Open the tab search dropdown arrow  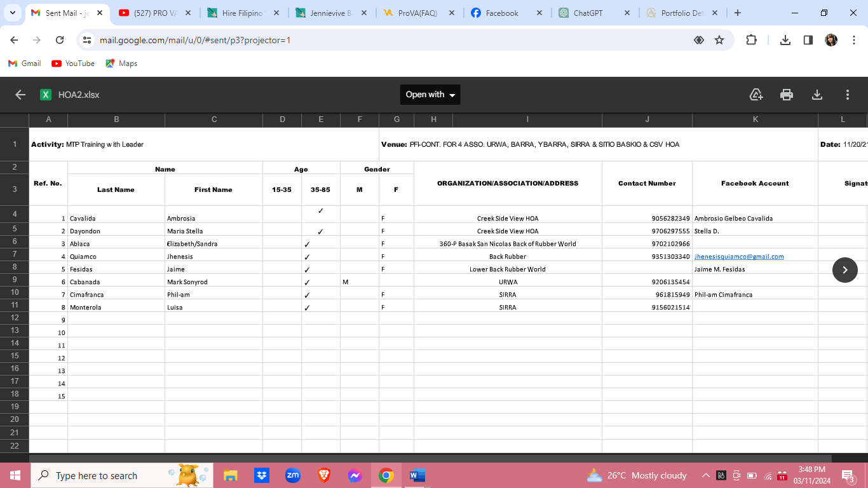[13, 13]
